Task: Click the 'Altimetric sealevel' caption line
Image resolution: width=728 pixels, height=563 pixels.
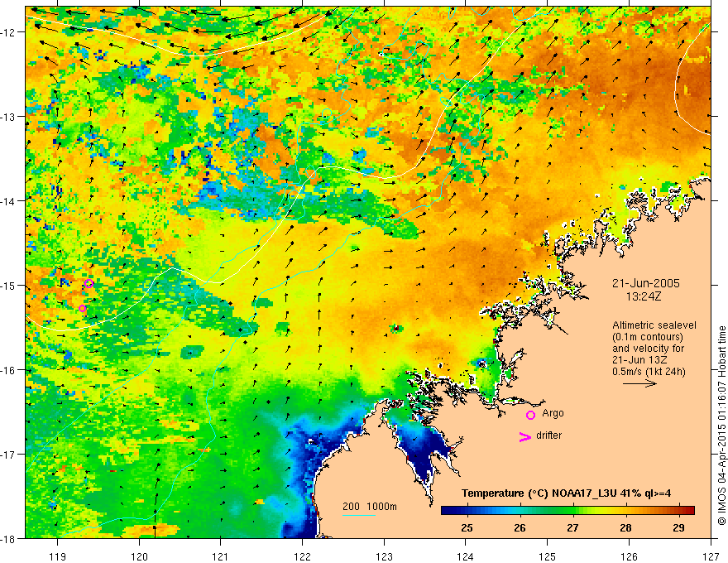Action: (x=654, y=325)
